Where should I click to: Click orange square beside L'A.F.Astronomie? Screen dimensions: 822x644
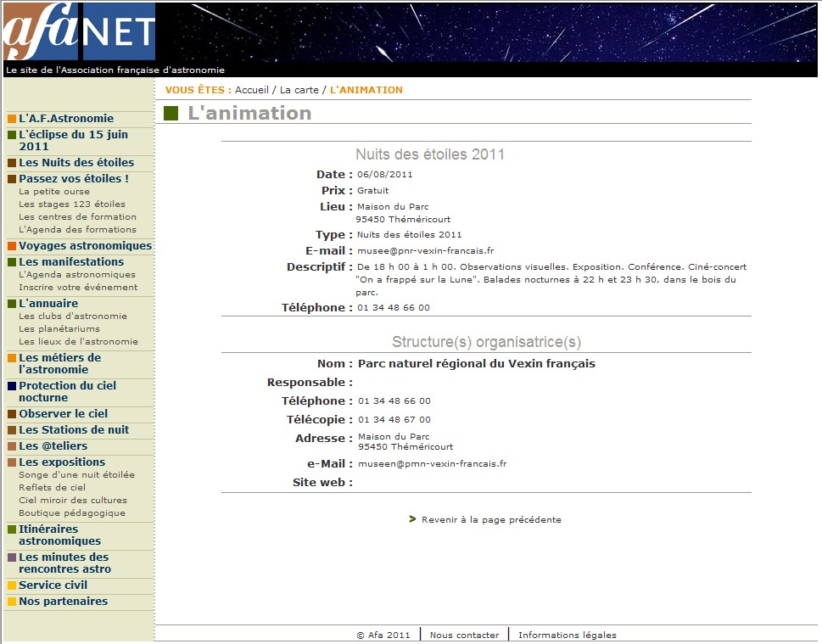click(12, 119)
